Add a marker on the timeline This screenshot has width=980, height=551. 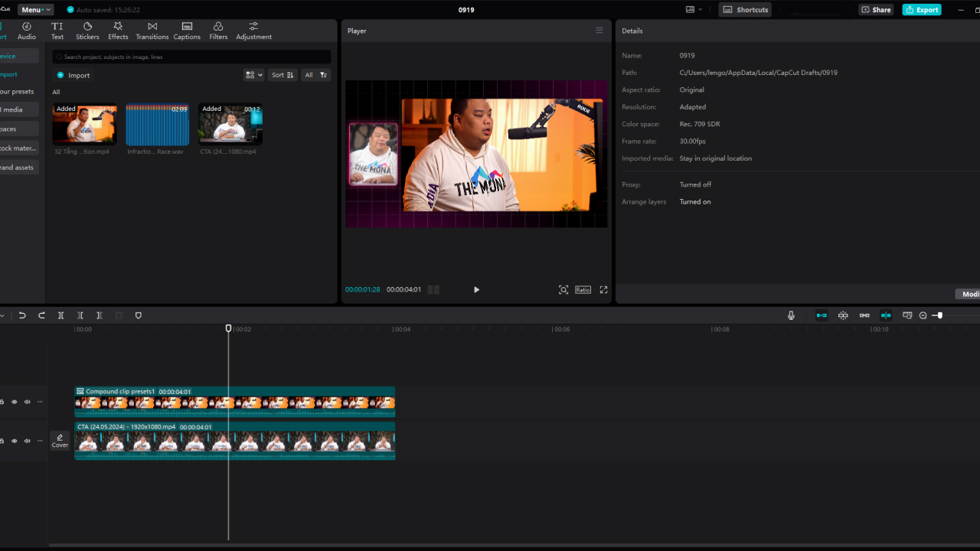pyautogui.click(x=139, y=315)
